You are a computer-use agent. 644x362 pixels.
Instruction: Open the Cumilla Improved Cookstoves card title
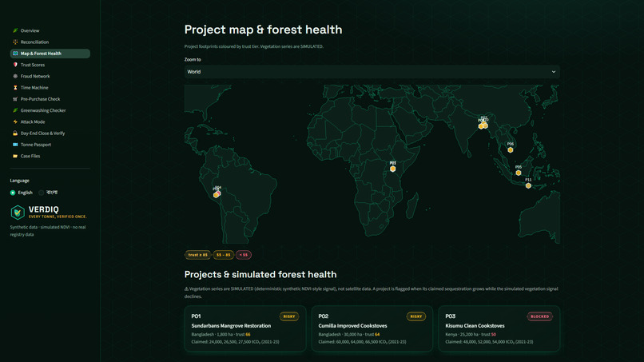click(353, 326)
